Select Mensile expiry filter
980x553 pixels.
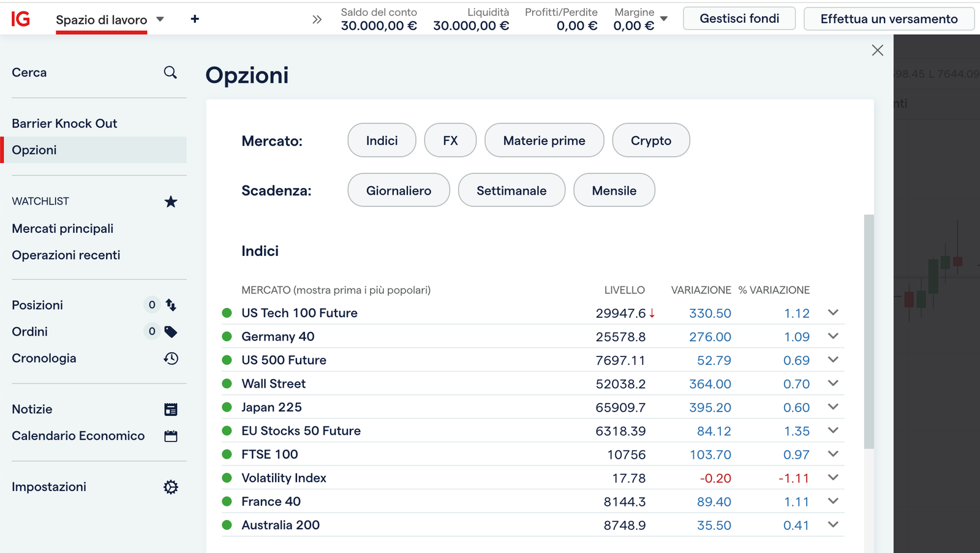coord(614,190)
